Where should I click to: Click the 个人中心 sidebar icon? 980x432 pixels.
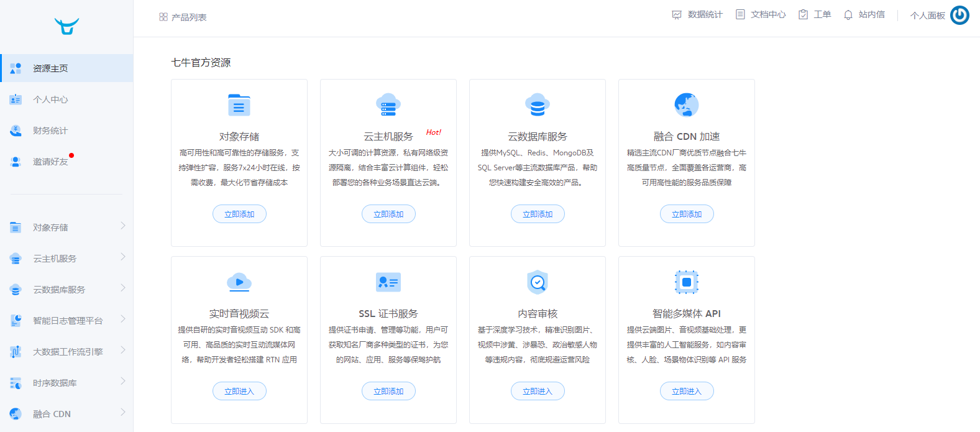(16, 99)
